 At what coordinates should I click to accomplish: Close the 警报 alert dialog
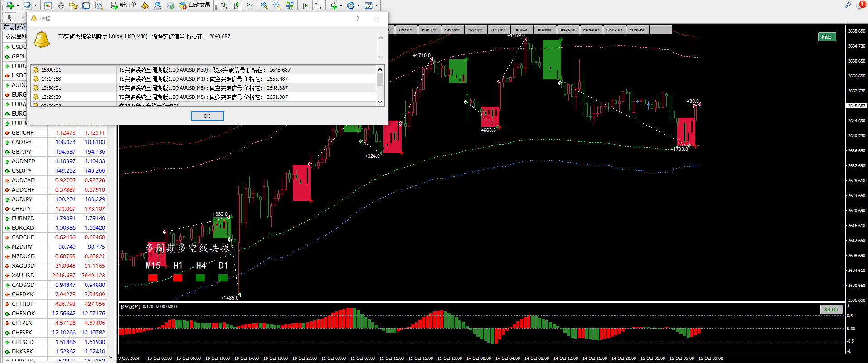pyautogui.click(x=378, y=19)
